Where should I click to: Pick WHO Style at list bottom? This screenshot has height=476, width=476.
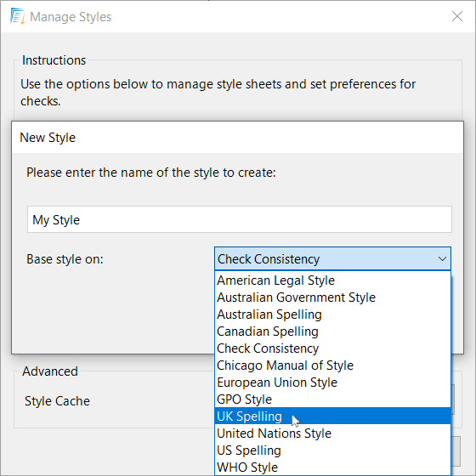332,467
